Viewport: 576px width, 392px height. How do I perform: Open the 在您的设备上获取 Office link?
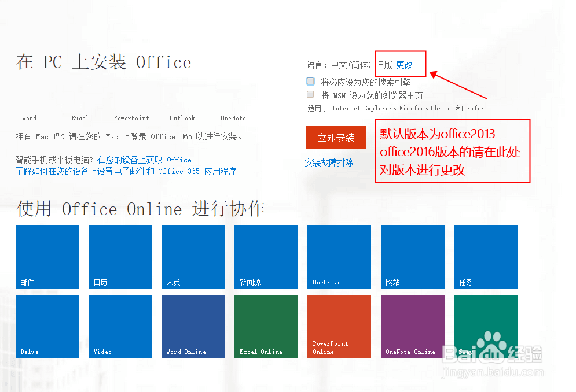[x=144, y=160]
